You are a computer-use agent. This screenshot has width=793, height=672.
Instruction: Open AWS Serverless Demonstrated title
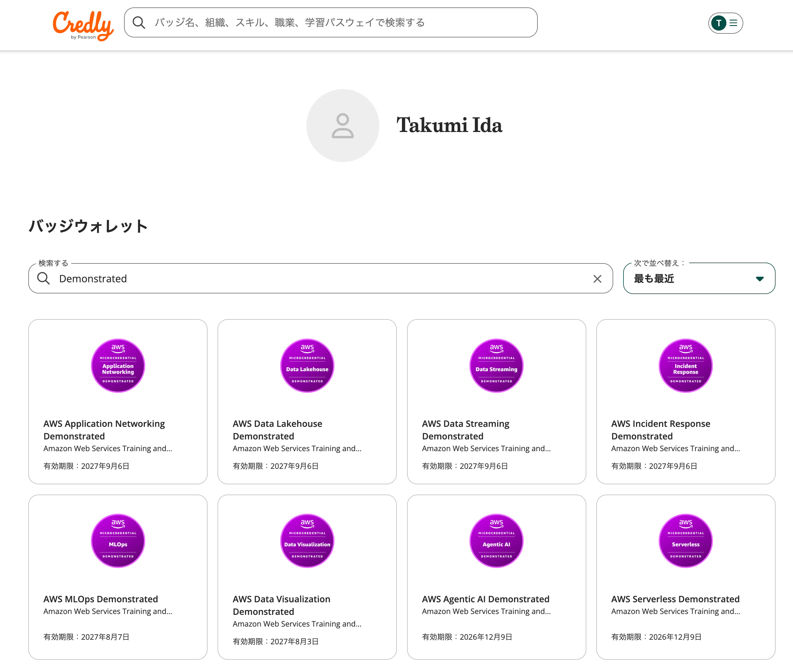pos(675,599)
